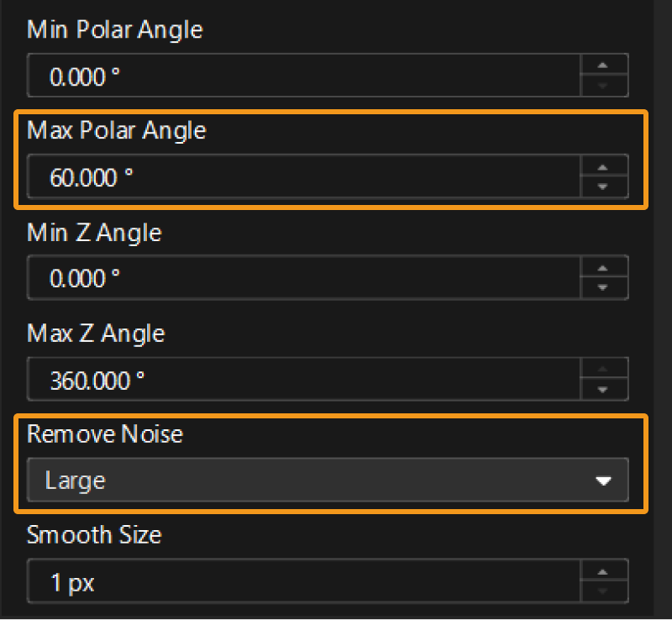The width and height of the screenshot is (672, 620).
Task: Click Min Polar Angle increment arrow
Action: (602, 66)
